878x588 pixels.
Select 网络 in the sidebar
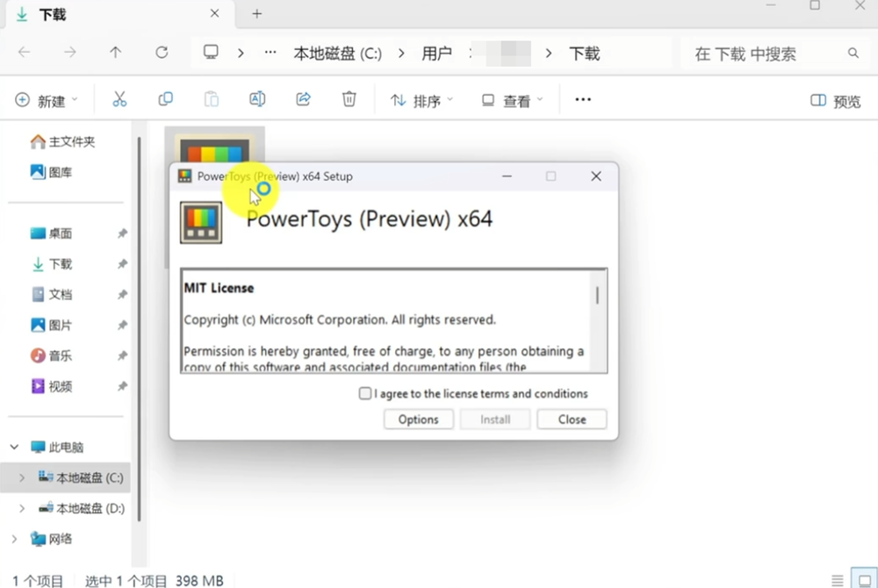[x=52, y=540]
